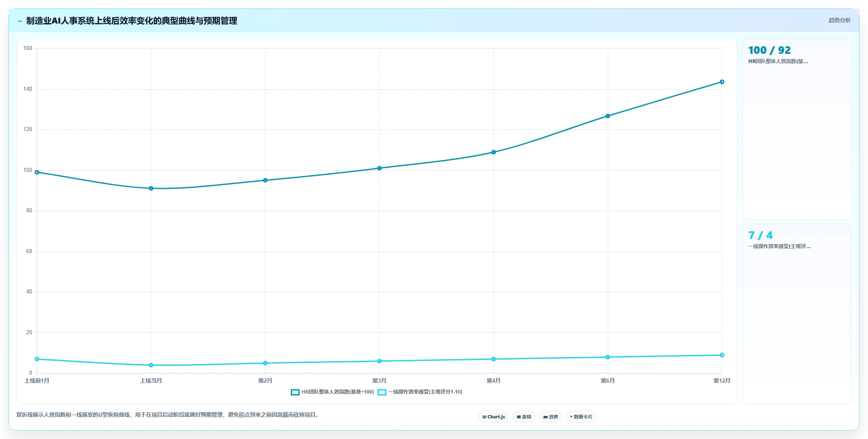Toggle HR团队整体人效指数 legend color box
The image size is (868, 439).
pyautogui.click(x=295, y=392)
